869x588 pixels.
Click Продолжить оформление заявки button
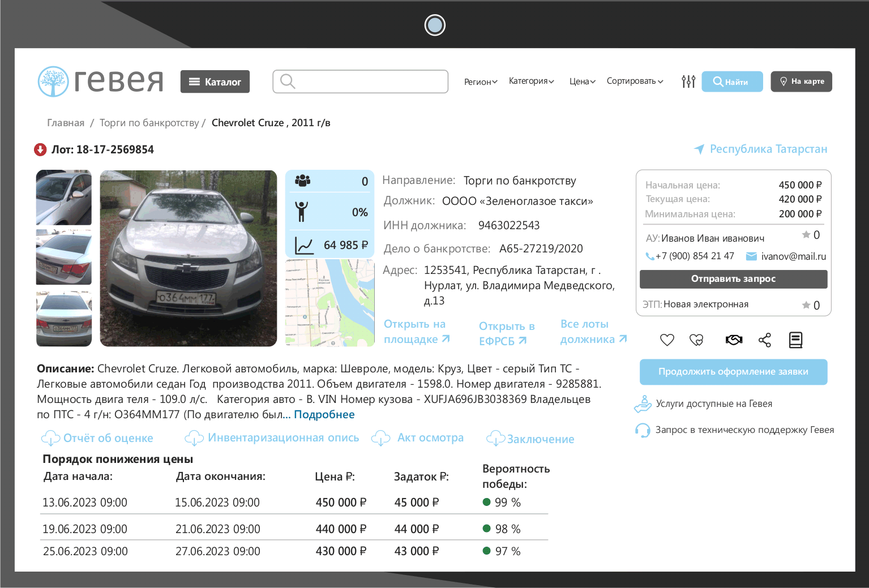tap(734, 372)
